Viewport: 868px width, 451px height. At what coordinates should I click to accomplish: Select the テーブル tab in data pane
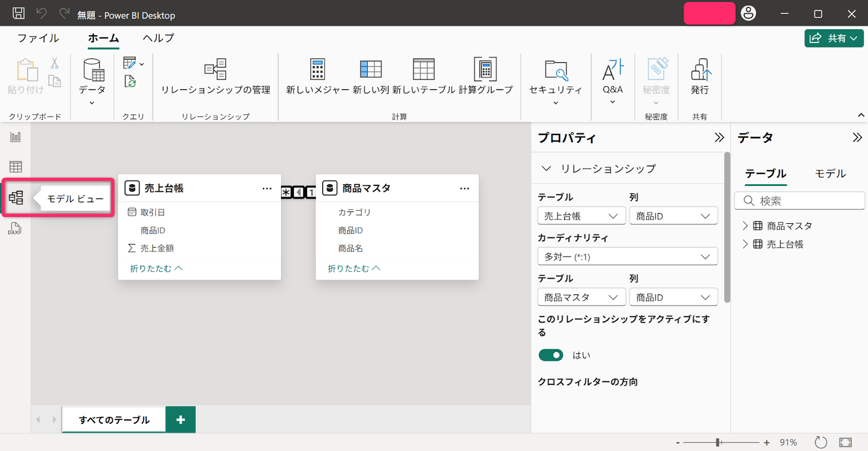pos(765,173)
